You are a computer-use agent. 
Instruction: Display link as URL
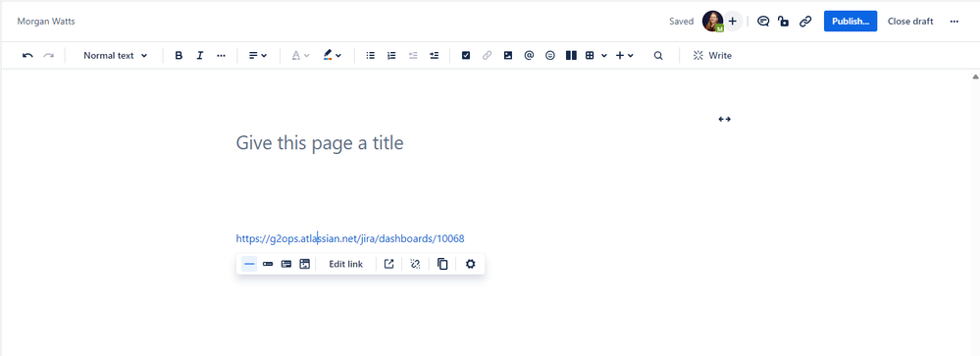[249, 264]
